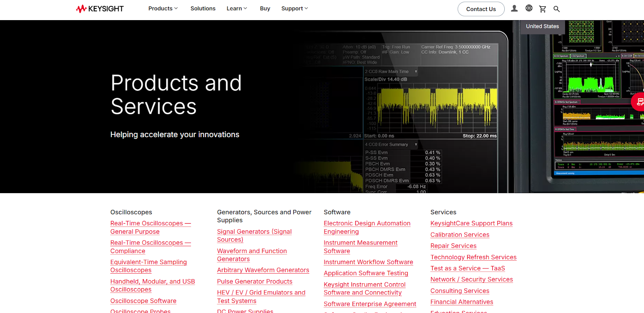The image size is (644, 313).
Task: Open the Consulting Services link
Action: tap(460, 291)
